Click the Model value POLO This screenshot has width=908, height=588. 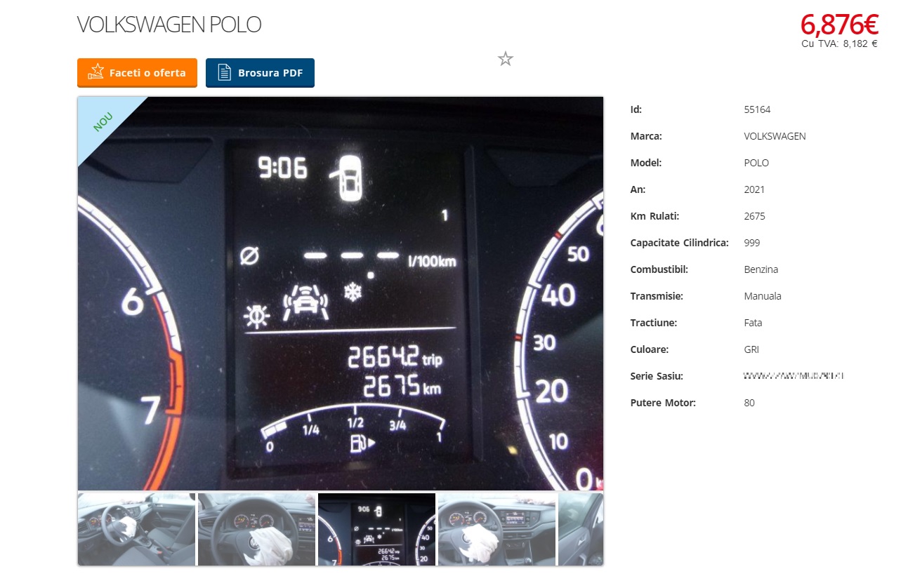756,163
